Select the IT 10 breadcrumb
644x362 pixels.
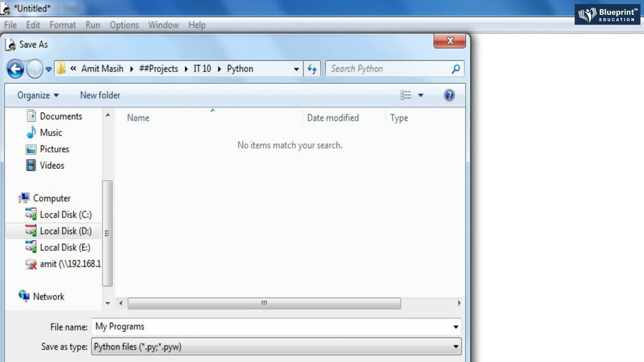[x=202, y=69]
